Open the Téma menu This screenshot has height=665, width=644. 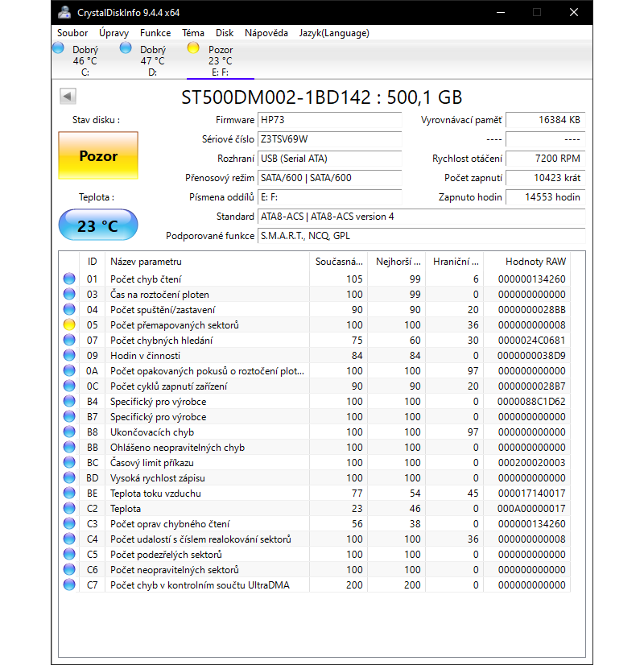point(193,33)
